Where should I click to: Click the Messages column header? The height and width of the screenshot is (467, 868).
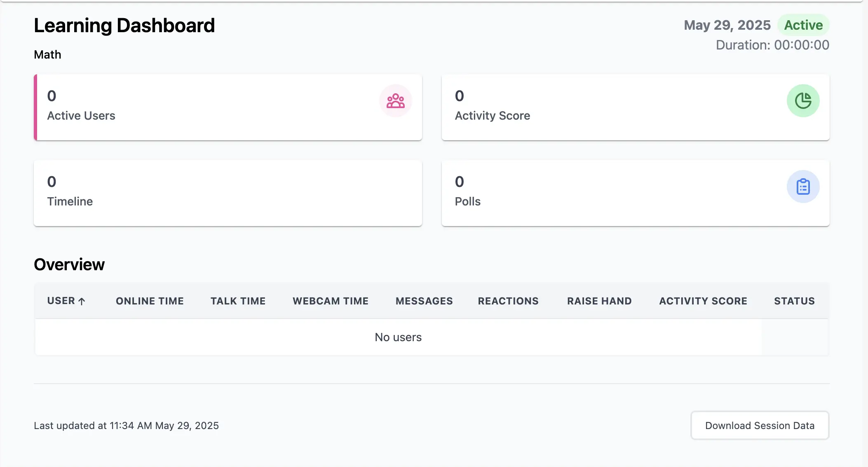(x=424, y=301)
